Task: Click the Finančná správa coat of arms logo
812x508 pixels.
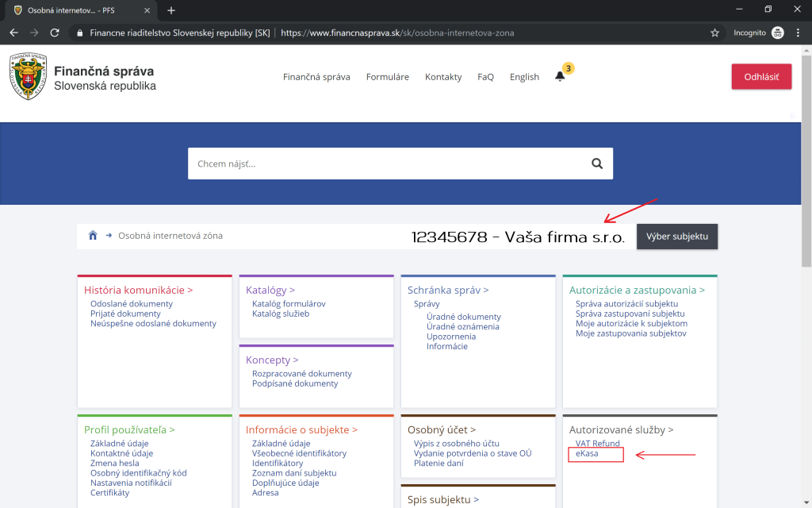Action: [29, 76]
